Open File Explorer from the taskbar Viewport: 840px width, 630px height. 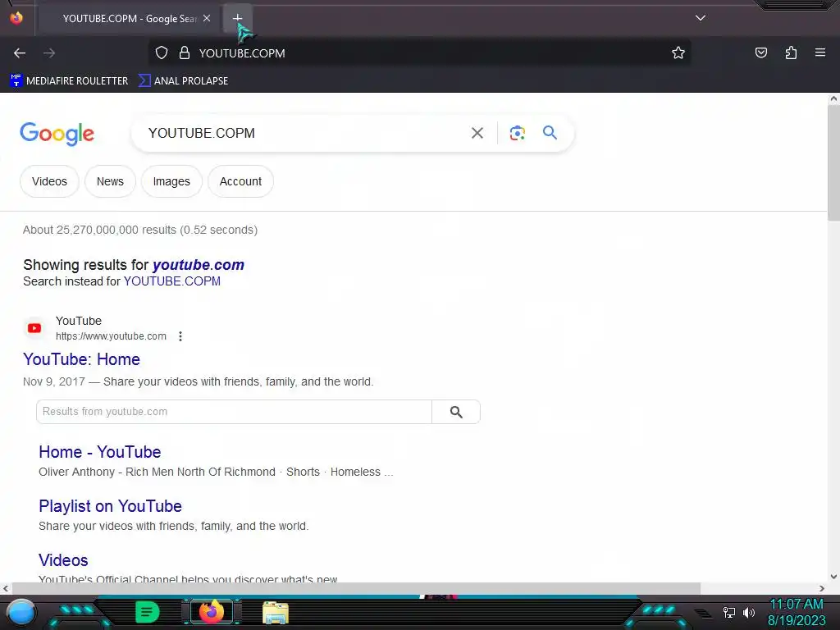click(276, 613)
